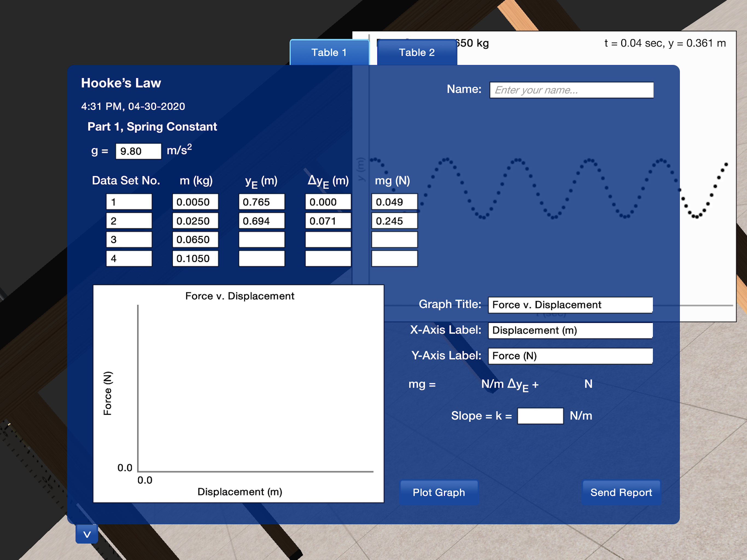
Task: Click the Displacement (m) axis label on graph
Action: pos(240,492)
